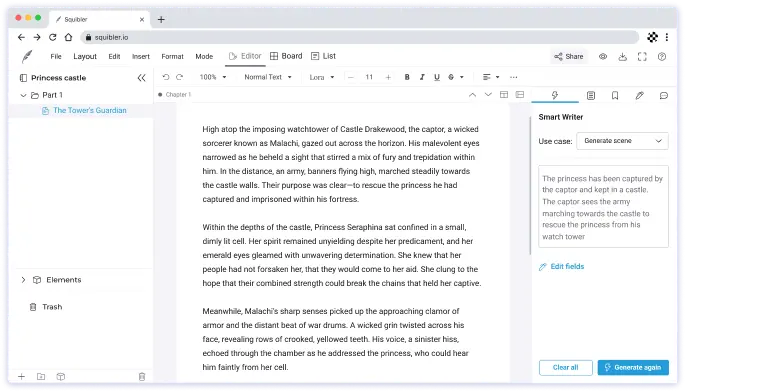This screenshot has width=769, height=392.
Task: Toggle bold formatting
Action: click(x=407, y=77)
